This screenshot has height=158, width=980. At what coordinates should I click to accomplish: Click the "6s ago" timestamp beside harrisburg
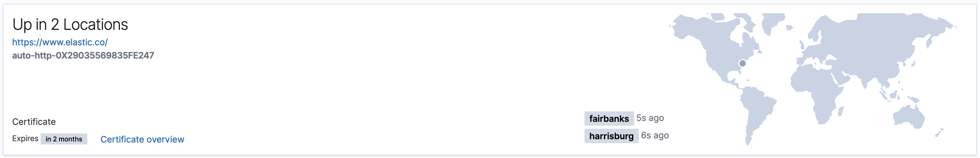[655, 136]
